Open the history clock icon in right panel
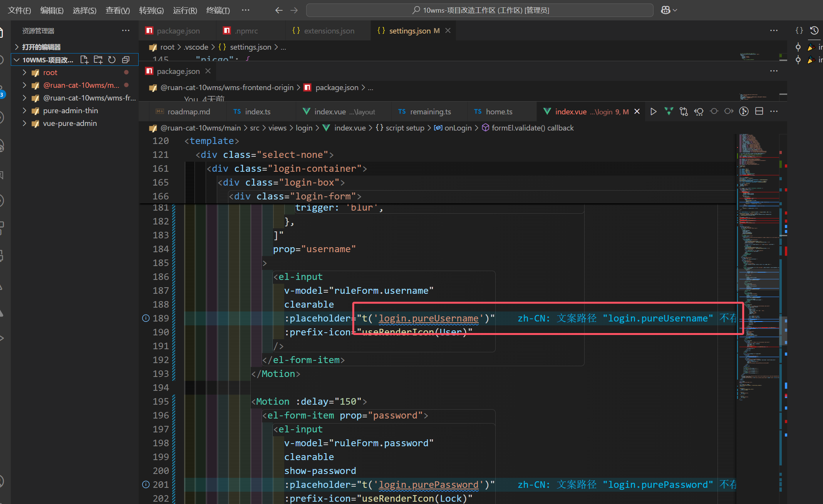Viewport: 823px width, 504px height. (814, 30)
